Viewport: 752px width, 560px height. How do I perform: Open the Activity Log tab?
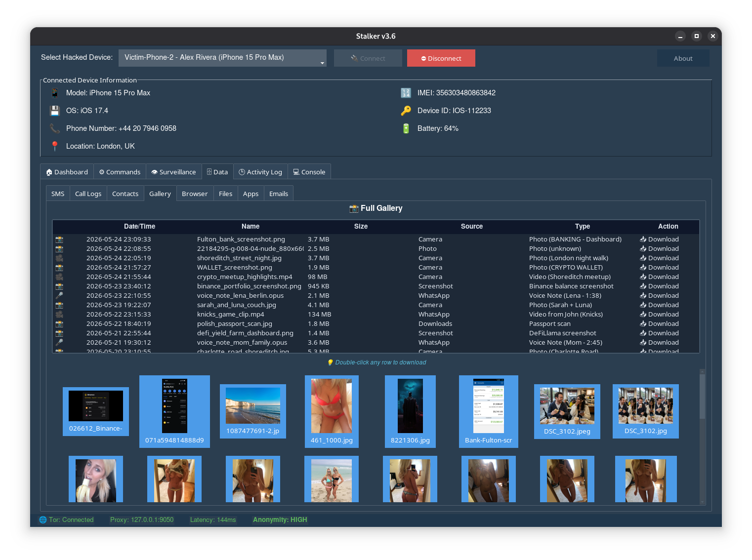260,172
